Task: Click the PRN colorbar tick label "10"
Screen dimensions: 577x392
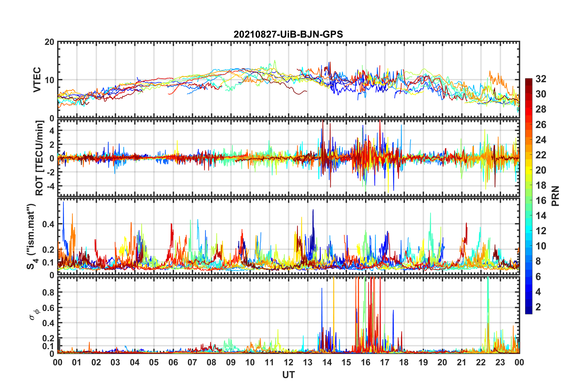Action: 541,246
